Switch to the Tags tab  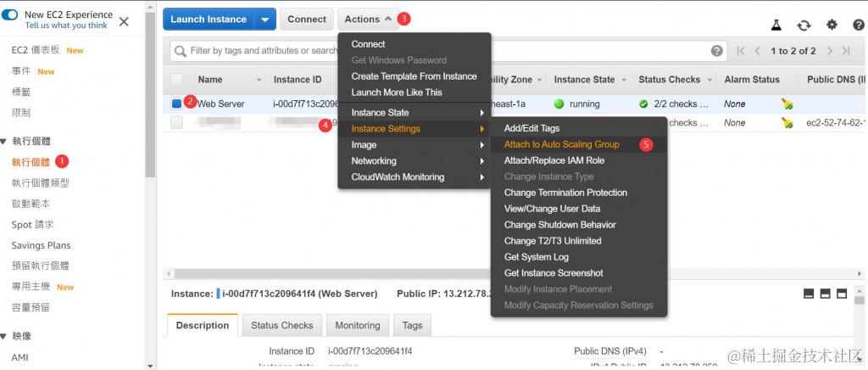pos(412,325)
